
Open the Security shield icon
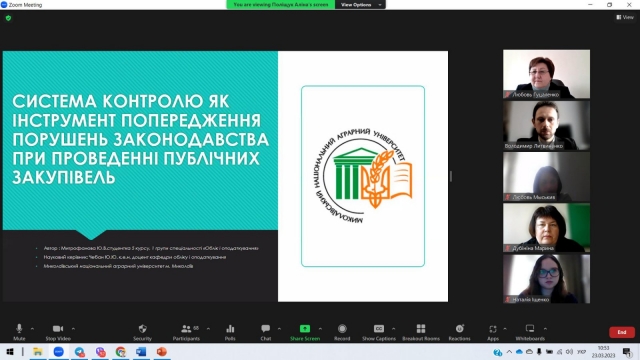pyautogui.click(x=142, y=329)
